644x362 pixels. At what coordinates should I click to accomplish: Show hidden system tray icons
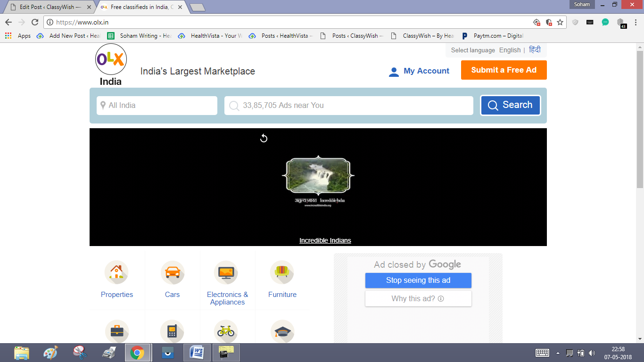(558, 353)
